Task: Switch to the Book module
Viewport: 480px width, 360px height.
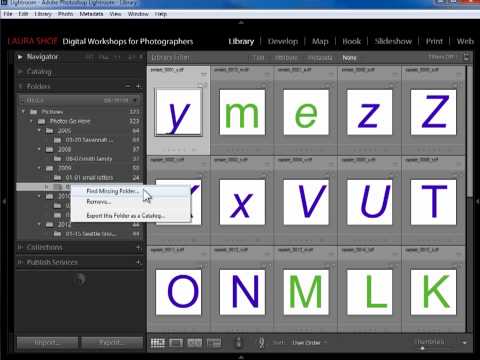Action: click(351, 41)
